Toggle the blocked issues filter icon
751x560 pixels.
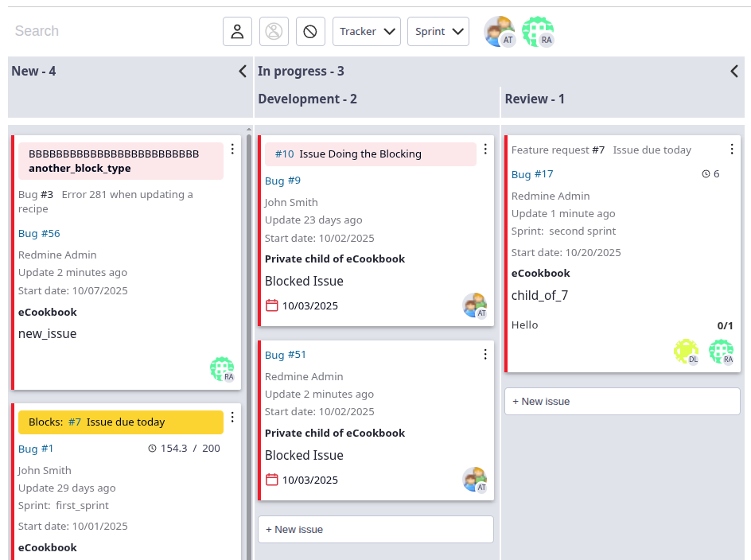[310, 32]
